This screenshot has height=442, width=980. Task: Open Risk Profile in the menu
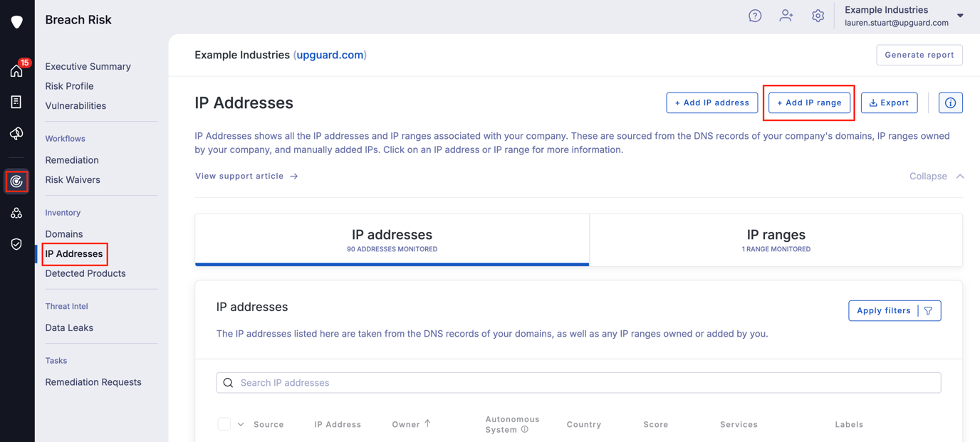pyautogui.click(x=69, y=86)
